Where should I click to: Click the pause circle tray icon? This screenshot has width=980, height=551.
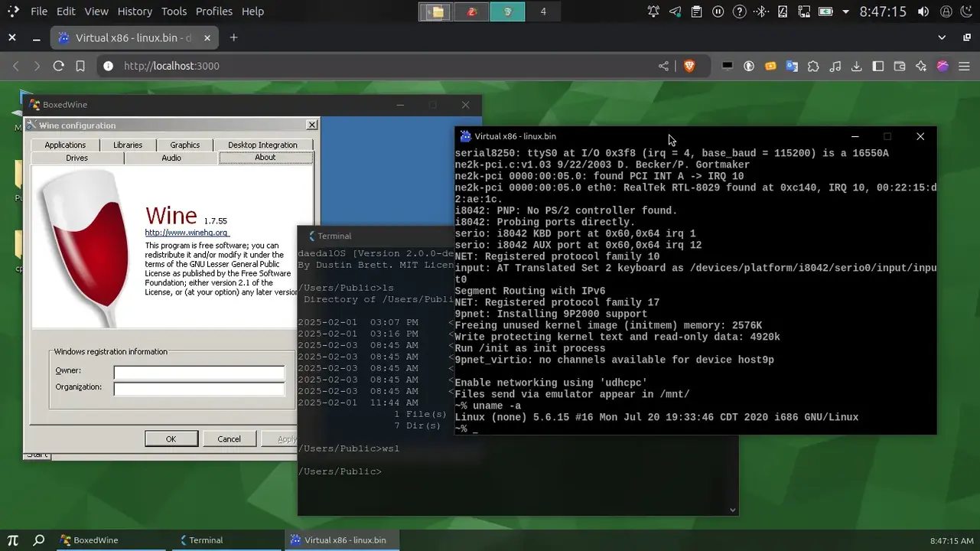click(x=718, y=11)
